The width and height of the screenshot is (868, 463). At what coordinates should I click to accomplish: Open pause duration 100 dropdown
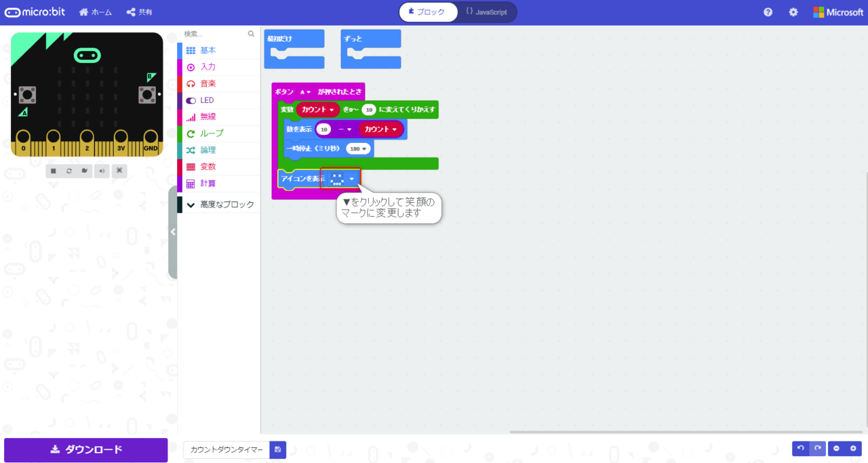tap(358, 148)
